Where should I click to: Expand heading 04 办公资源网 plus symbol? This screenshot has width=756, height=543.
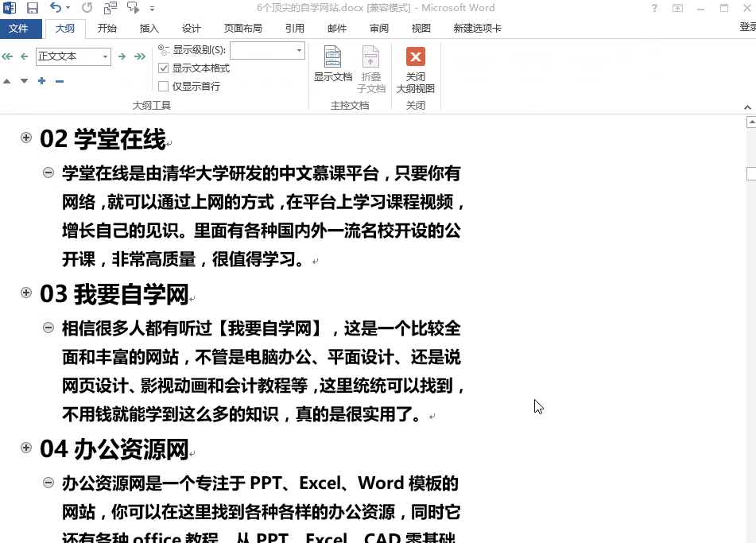pyautogui.click(x=26, y=448)
